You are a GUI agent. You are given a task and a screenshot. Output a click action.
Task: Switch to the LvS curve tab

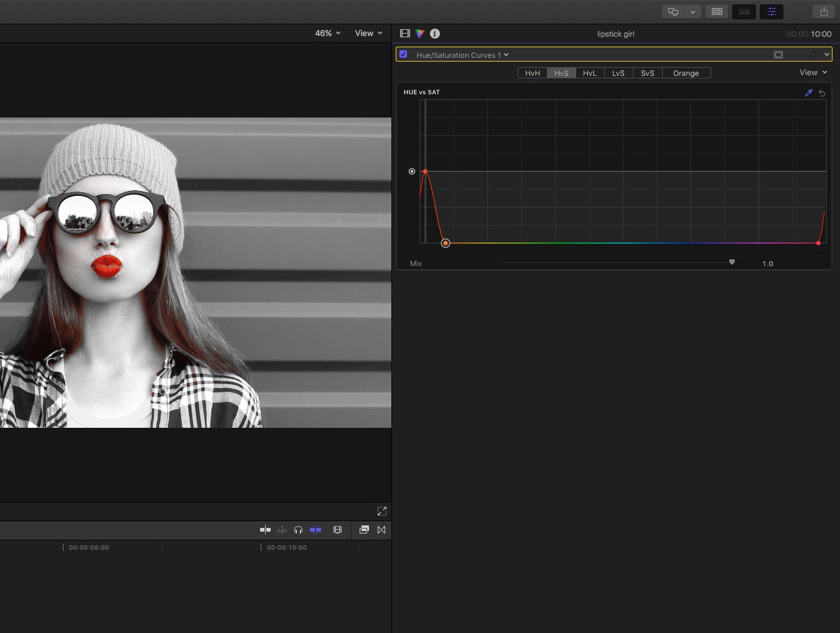click(x=618, y=73)
